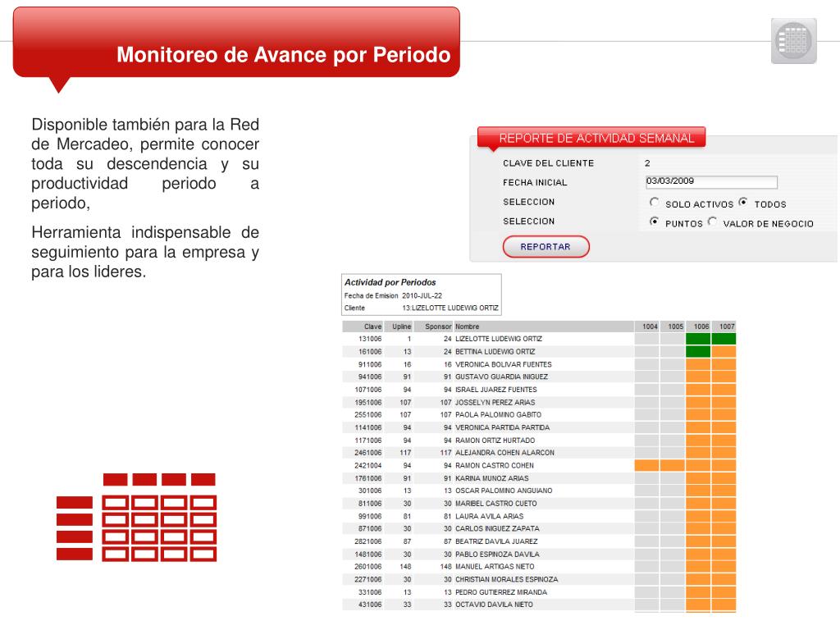Click the REPORTE DE ACTIVIDAD SEMANAL header
840x630 pixels.
point(591,138)
